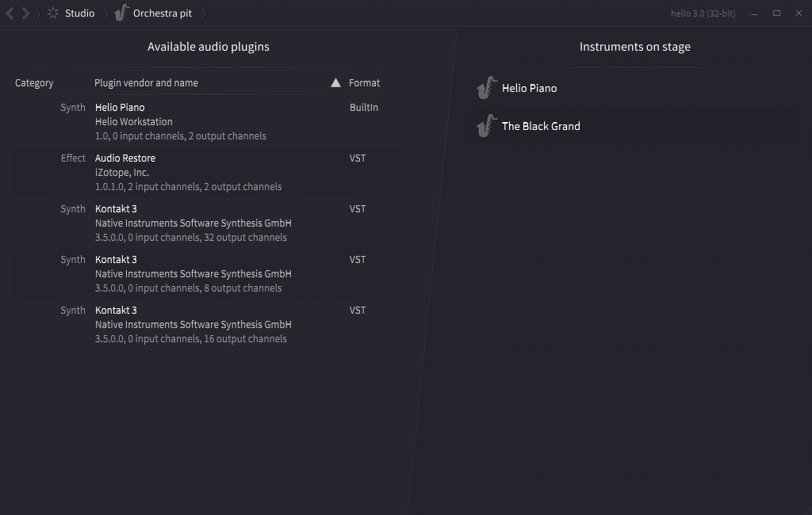Sort by Plugin vendor and name header

click(146, 83)
